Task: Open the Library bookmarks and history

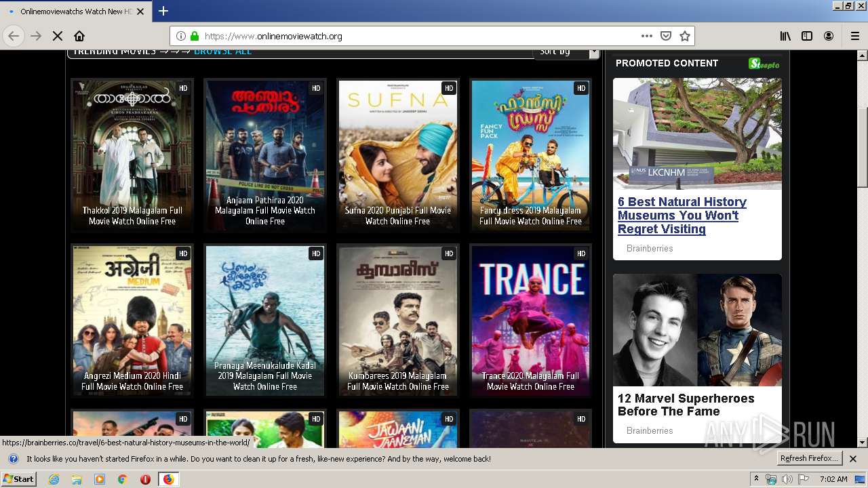Action: point(785,36)
